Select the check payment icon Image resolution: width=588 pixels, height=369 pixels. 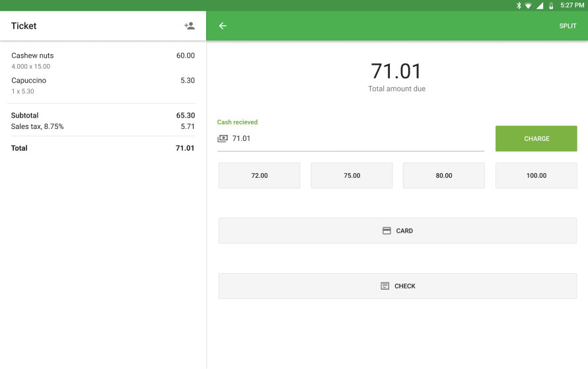(x=385, y=286)
